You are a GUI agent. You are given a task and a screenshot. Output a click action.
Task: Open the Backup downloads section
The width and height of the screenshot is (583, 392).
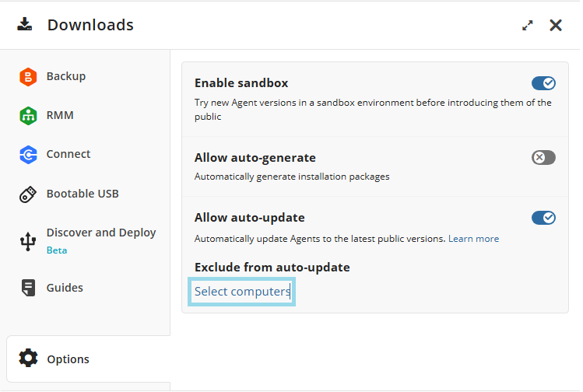click(66, 76)
